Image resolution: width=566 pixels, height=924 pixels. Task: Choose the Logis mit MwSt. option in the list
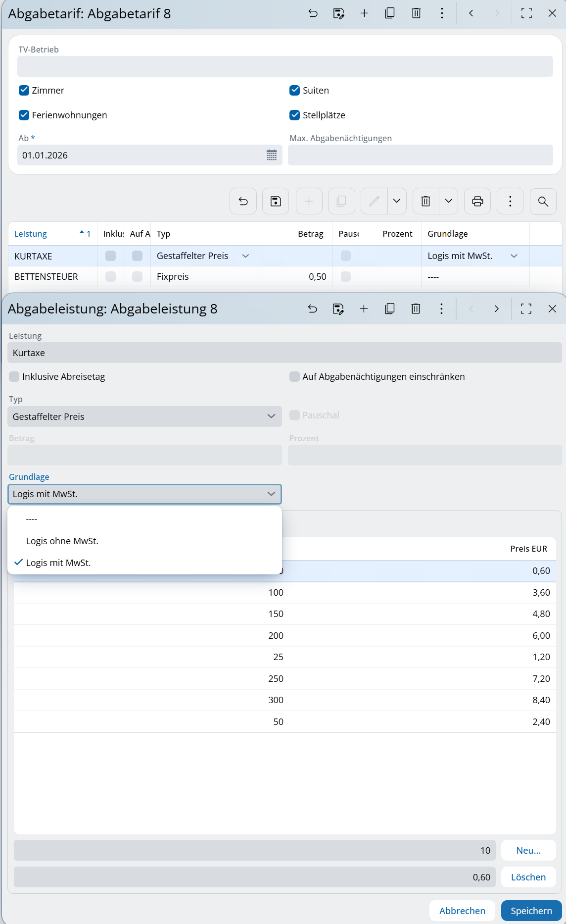point(58,563)
